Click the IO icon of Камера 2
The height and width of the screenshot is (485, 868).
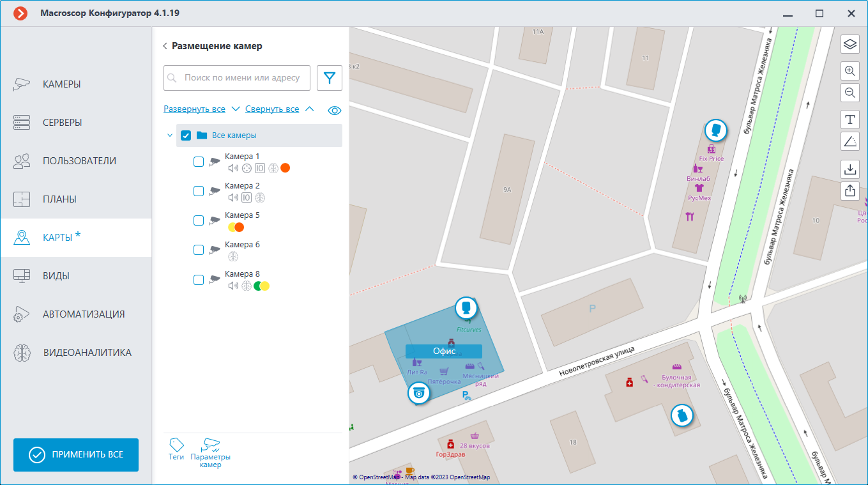[246, 197]
